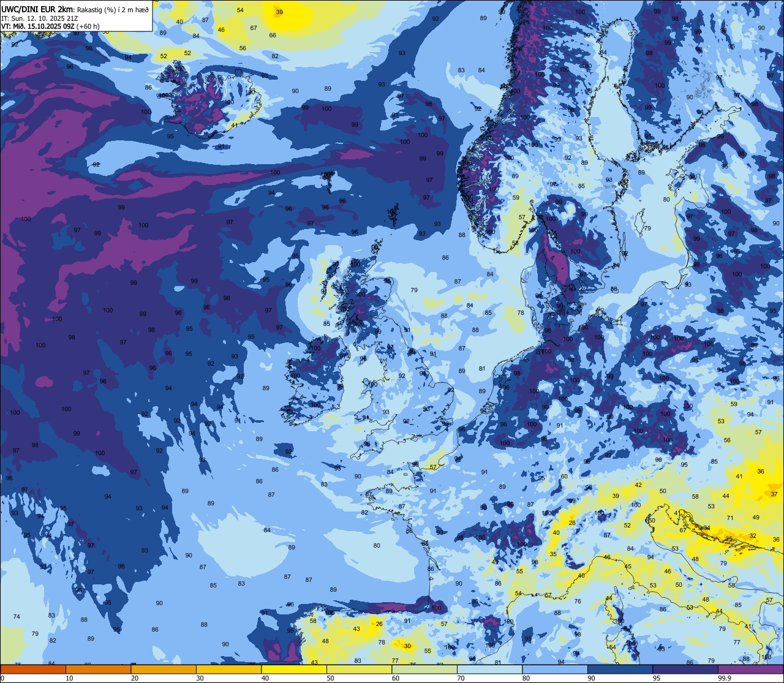Click the title 'UWC/DINI EUR 2km'
Viewport: 784px width, 683px height.
coord(37,9)
